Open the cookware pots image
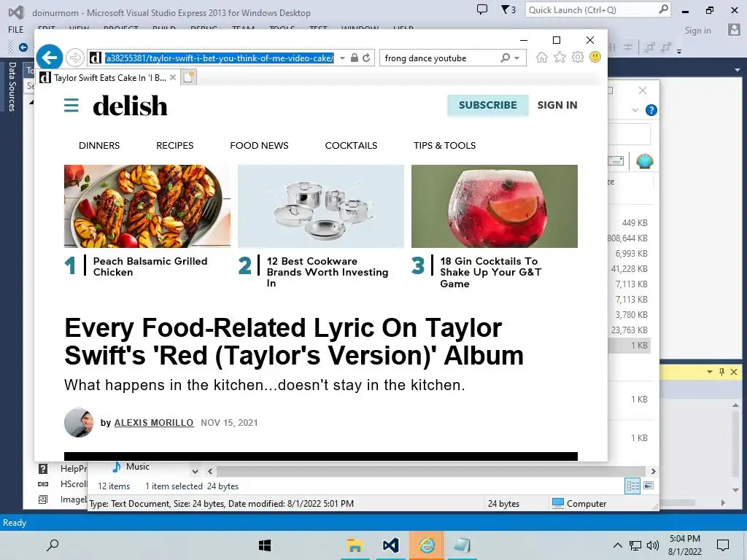 (321, 206)
